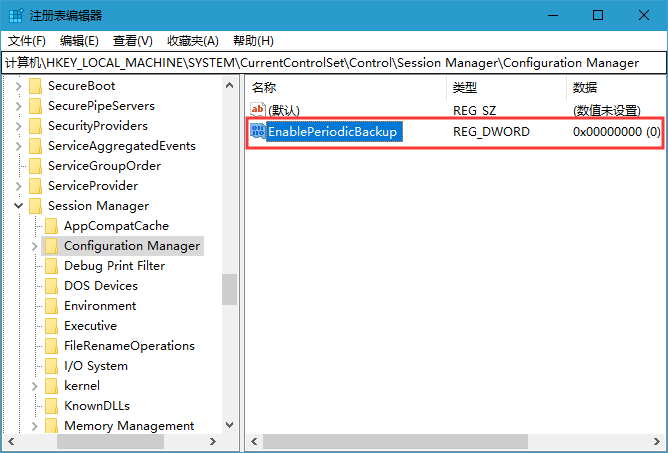Viewport: 668px width, 453px height.
Task: Click the tree pane scroll down arrow
Action: [230, 425]
